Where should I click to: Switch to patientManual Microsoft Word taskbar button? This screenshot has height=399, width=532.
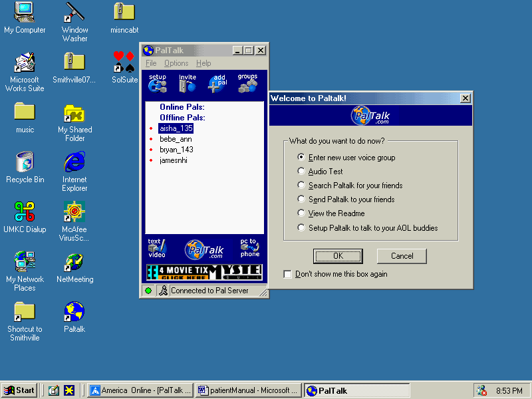tap(249, 390)
